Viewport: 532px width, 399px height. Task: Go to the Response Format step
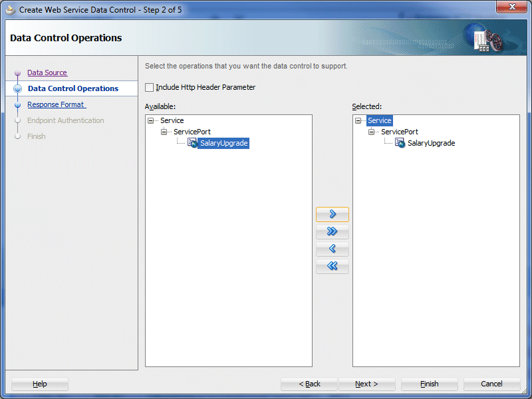[57, 104]
